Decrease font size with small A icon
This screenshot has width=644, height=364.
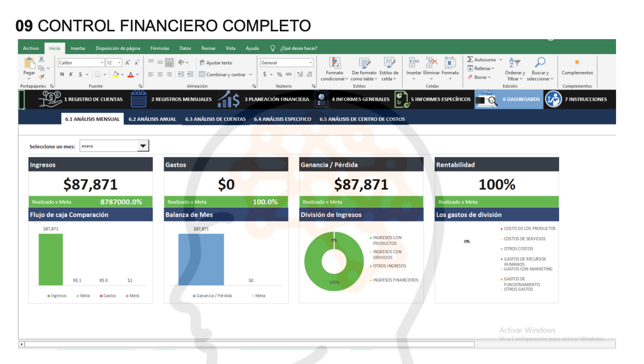136,63
